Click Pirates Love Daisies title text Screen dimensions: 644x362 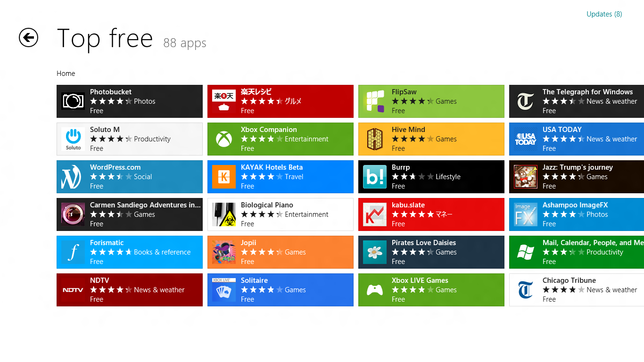[424, 243]
